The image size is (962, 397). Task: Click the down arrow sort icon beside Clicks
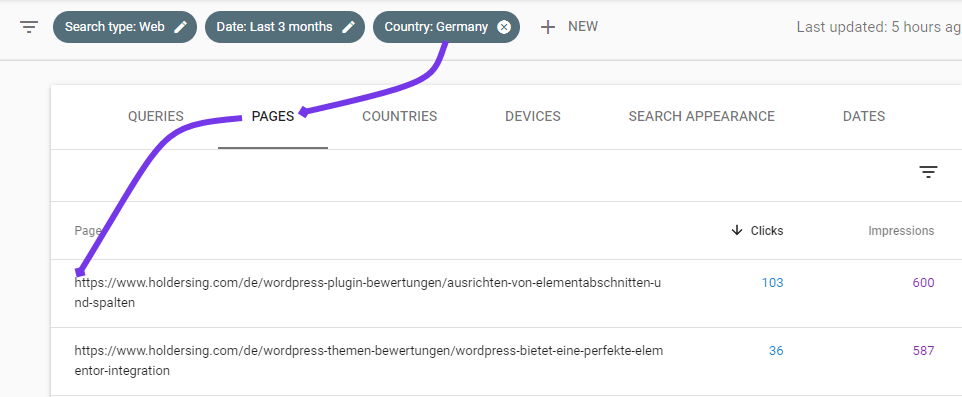[x=737, y=231]
